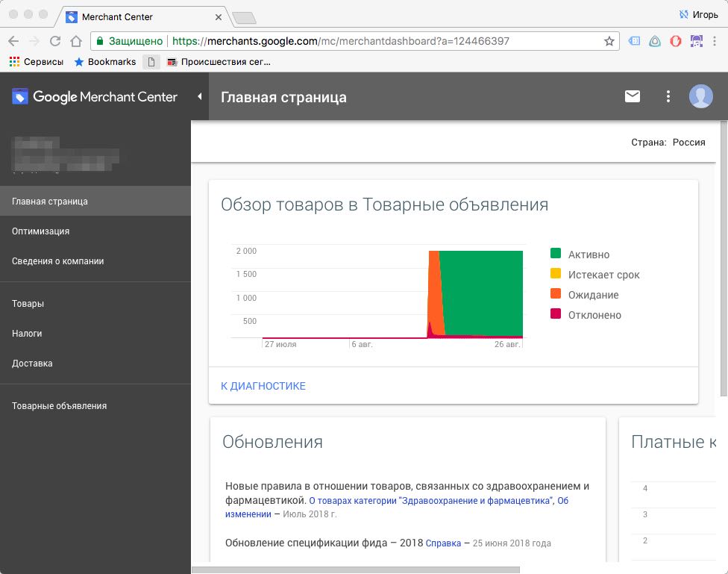This screenshot has width=728, height=574.
Task: Select Товары in the sidebar
Action: click(28, 304)
